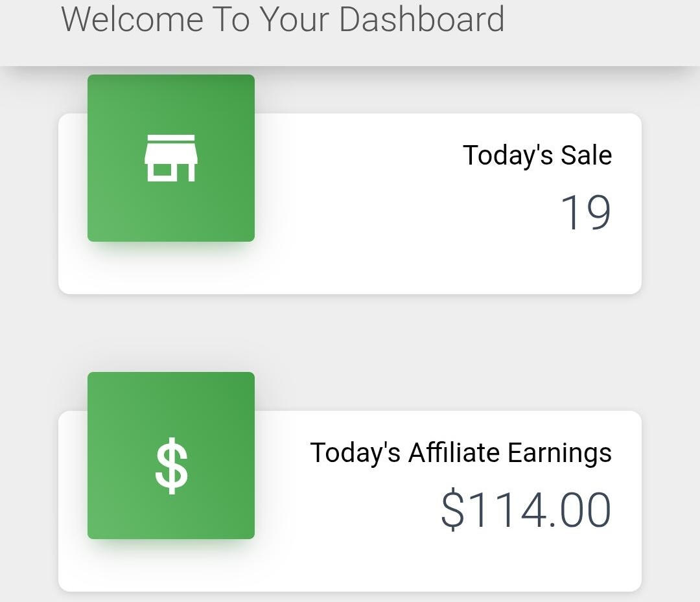
Task: Click the $114.00 earnings amount
Action: click(526, 510)
